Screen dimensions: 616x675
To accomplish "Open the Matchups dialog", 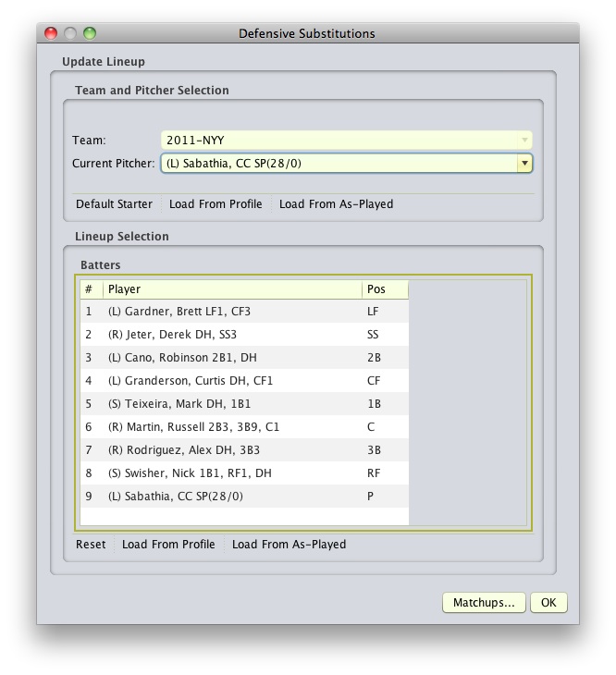I will [x=484, y=602].
